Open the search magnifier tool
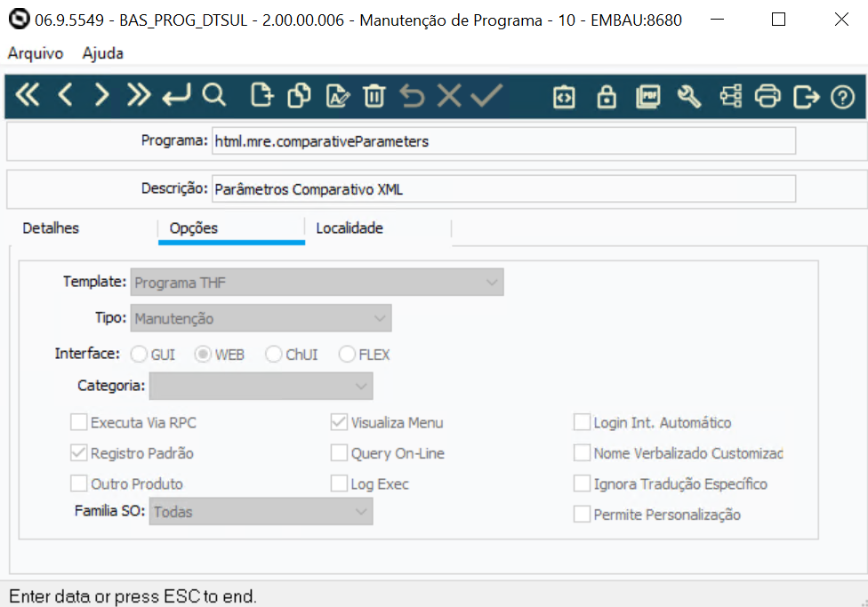The width and height of the screenshot is (868, 607). [213, 96]
